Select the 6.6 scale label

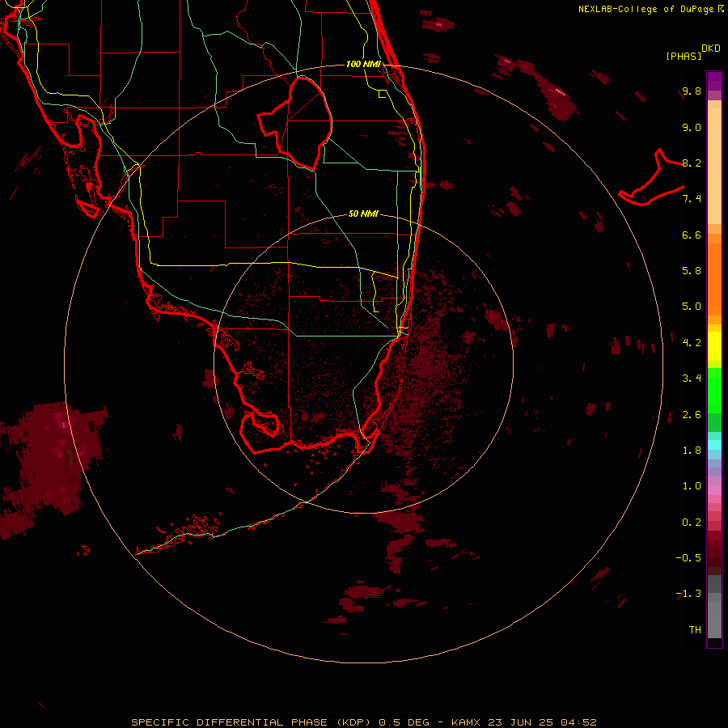692,235
